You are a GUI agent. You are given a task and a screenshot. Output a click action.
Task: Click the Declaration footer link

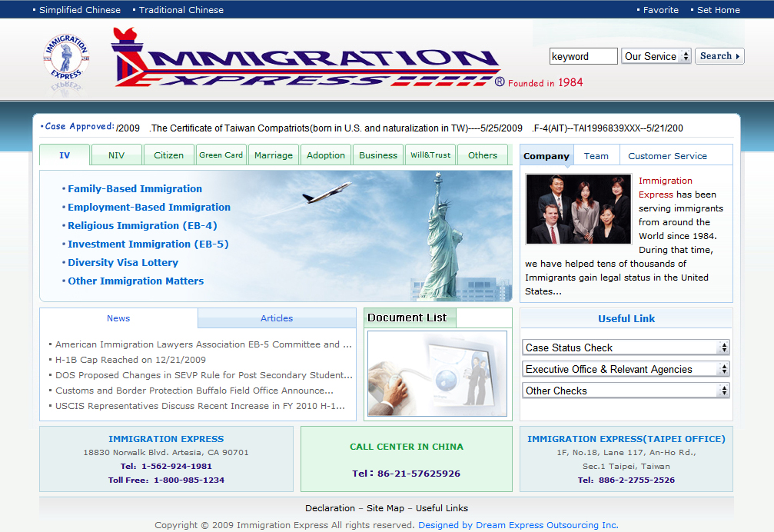[x=330, y=508]
